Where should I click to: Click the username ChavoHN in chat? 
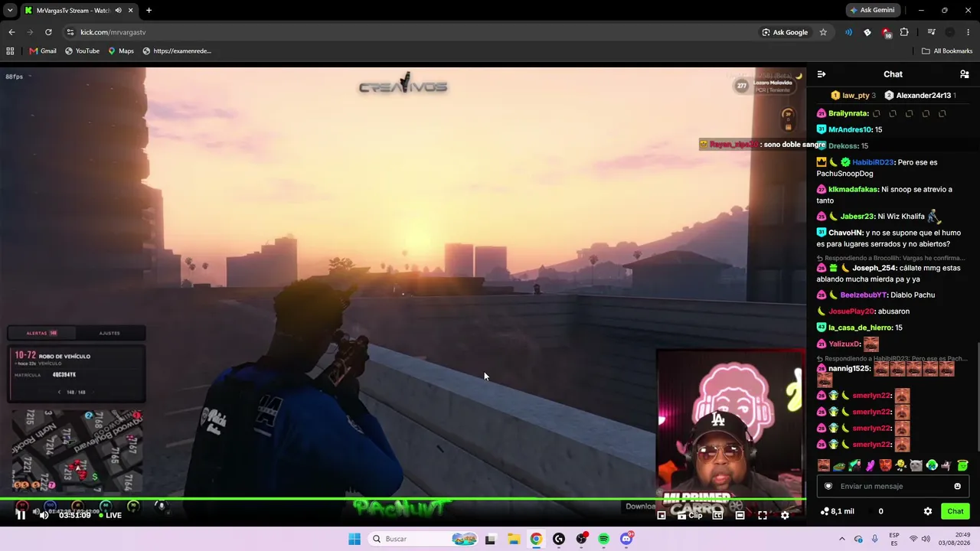(846, 233)
